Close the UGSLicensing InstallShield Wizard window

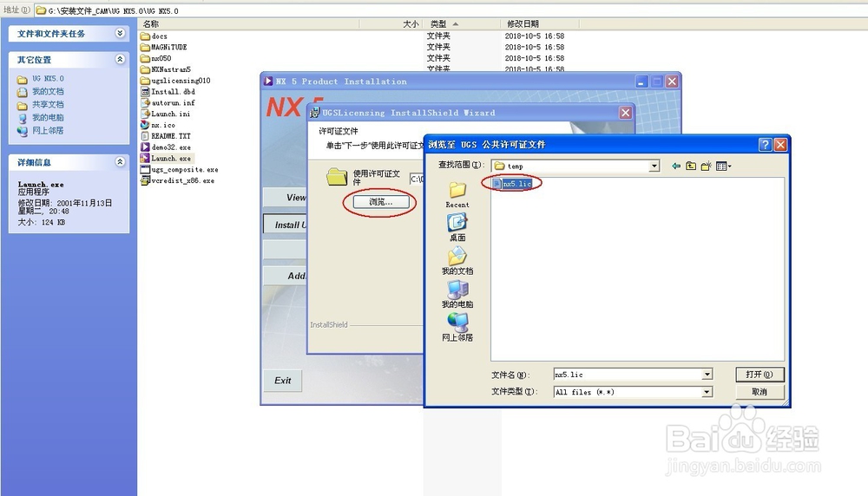pyautogui.click(x=626, y=113)
